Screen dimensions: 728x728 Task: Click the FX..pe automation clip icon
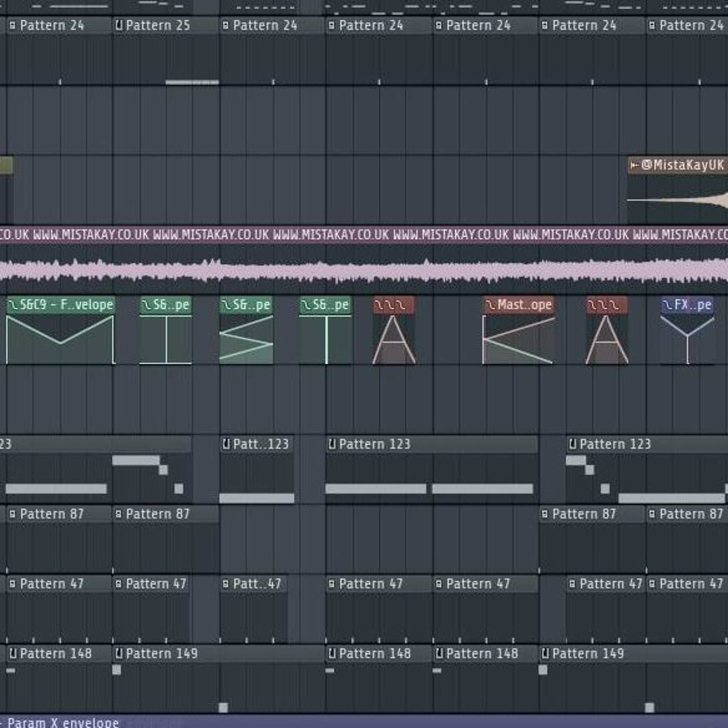coord(667,305)
